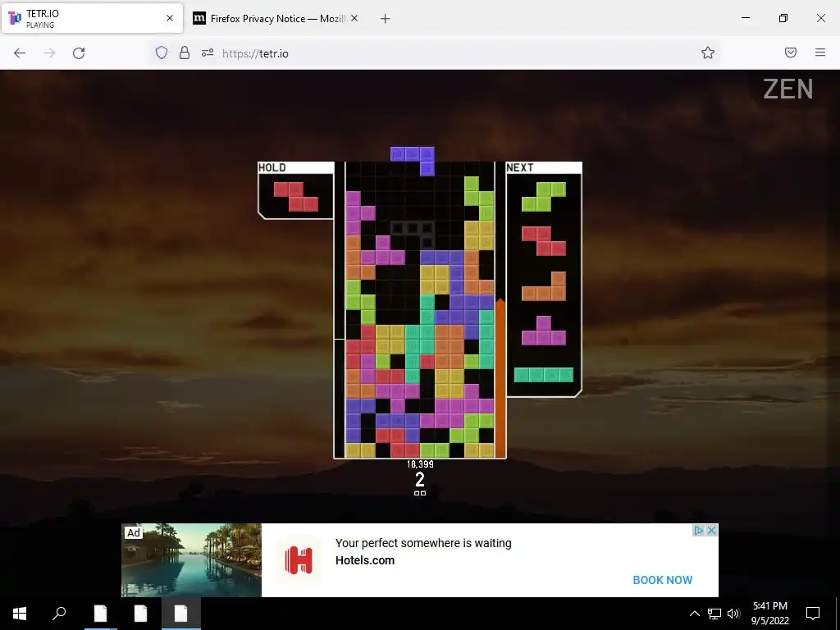Go back to previous page
Viewport: 840px width, 630px height.
[20, 53]
